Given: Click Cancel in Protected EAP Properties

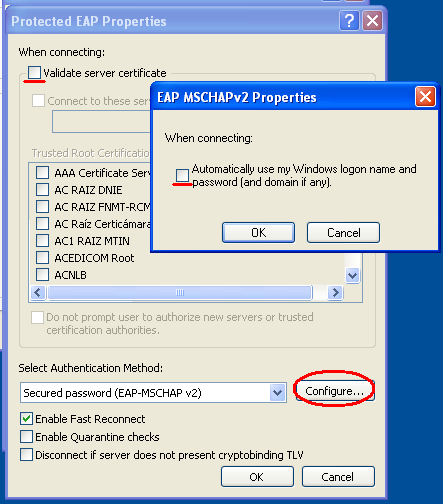Looking at the screenshot, I should (x=338, y=477).
